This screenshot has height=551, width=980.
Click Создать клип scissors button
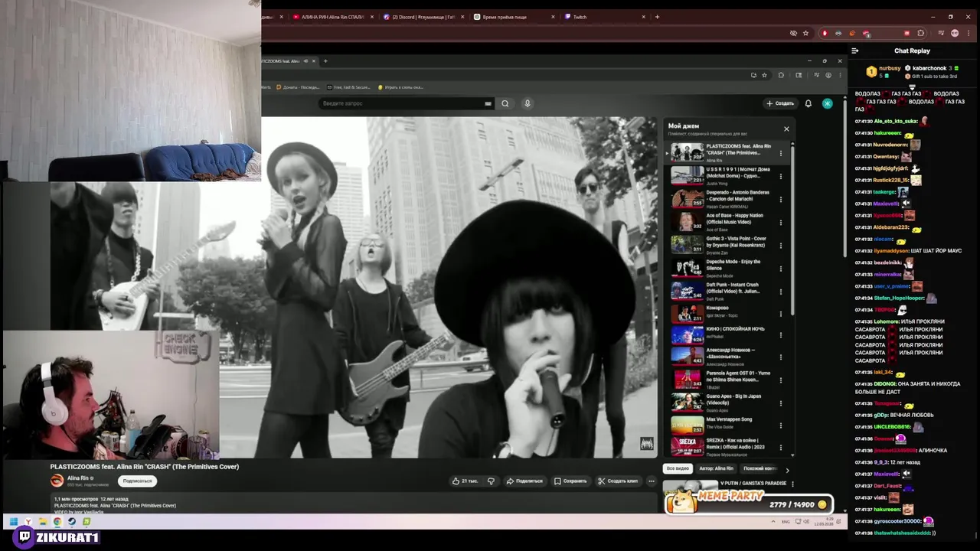pyautogui.click(x=618, y=481)
